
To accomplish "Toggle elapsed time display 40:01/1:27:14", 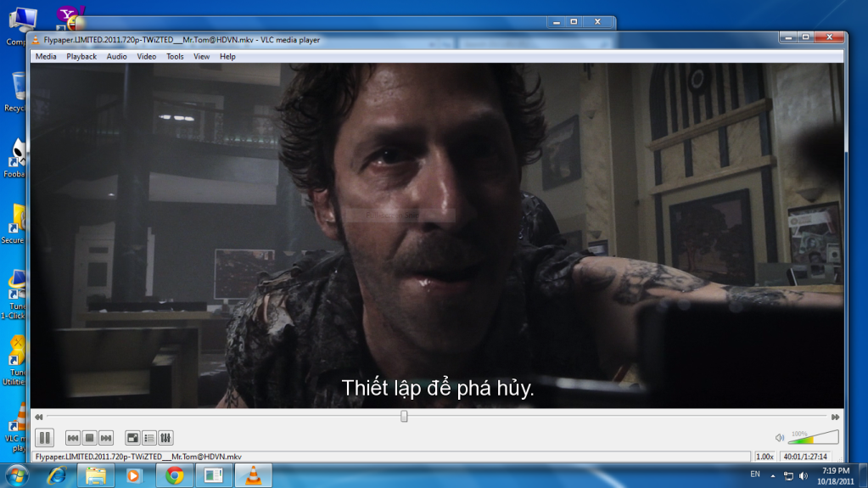I will tap(805, 457).
